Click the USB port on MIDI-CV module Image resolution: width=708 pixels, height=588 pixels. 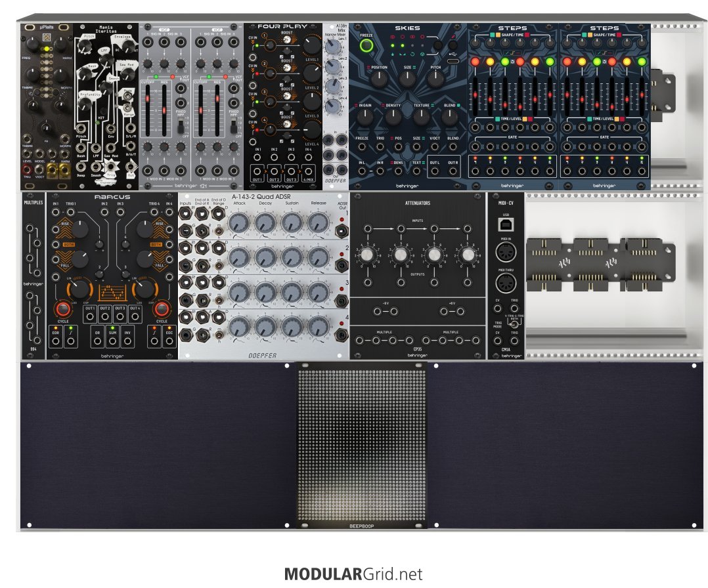click(x=506, y=224)
